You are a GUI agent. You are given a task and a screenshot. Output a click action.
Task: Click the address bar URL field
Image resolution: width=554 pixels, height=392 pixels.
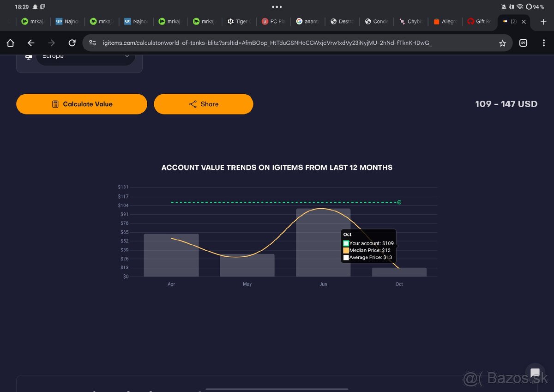tap(268, 43)
